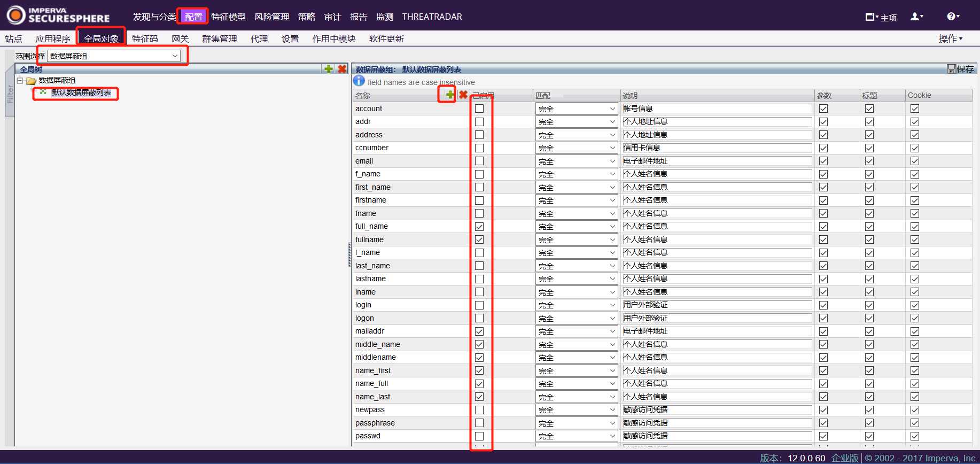Uncheck the Cookie checkbox for account
The width and height of the screenshot is (980, 464).
click(915, 109)
